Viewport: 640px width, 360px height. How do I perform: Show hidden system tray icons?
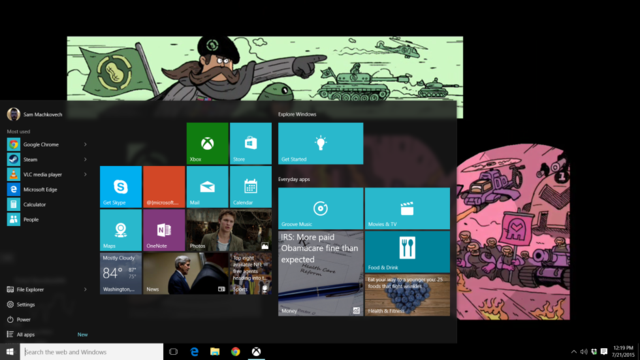[x=573, y=351]
